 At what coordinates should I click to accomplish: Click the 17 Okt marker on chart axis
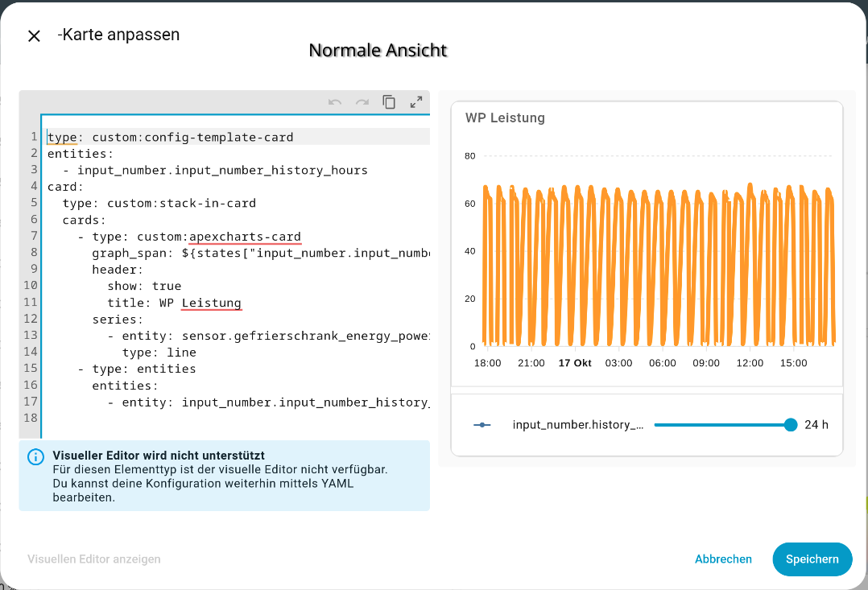(575, 363)
